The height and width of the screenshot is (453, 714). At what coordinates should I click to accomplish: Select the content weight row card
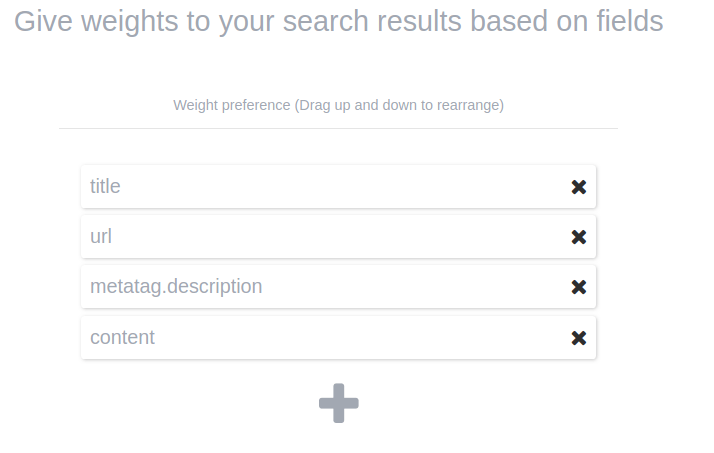338,338
